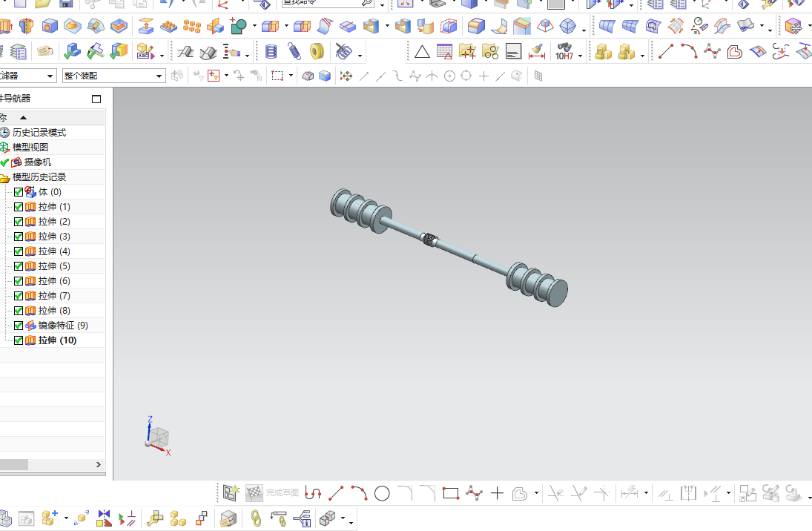
Task: Select the Shell tool
Action: (372, 26)
